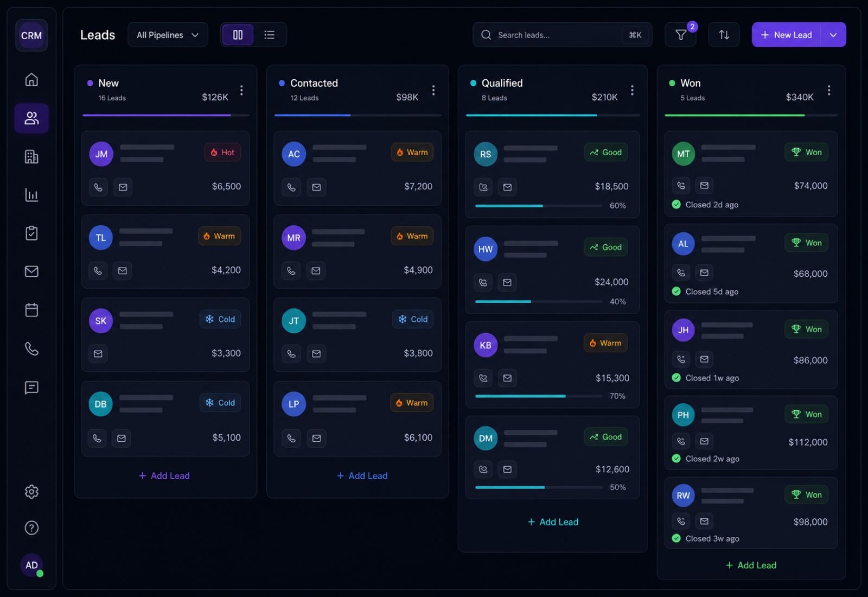Viewport: 868px width, 597px height.
Task: Click the Closed 2d ago status
Action: pyautogui.click(x=705, y=205)
